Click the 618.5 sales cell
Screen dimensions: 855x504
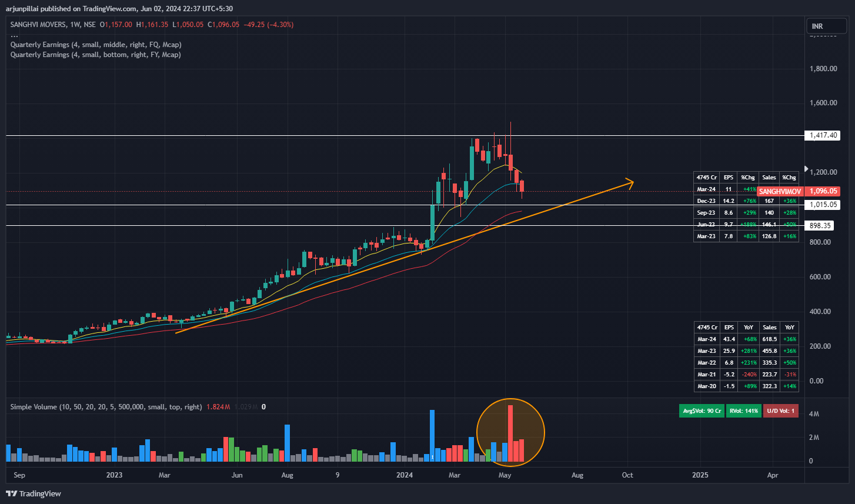(x=769, y=339)
